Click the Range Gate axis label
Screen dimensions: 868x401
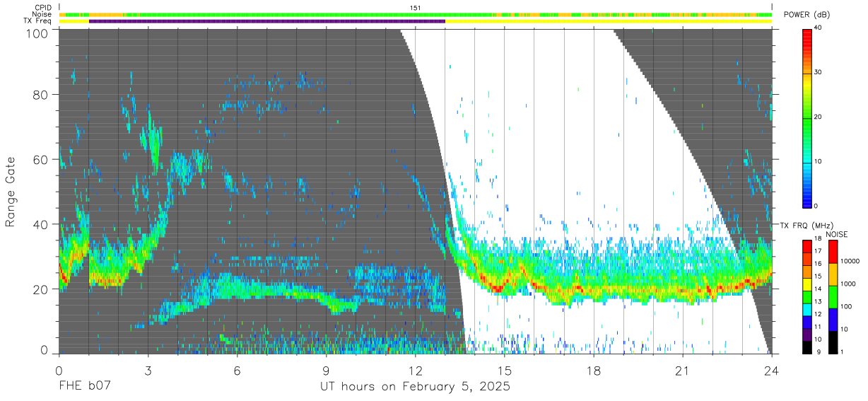click(x=11, y=192)
